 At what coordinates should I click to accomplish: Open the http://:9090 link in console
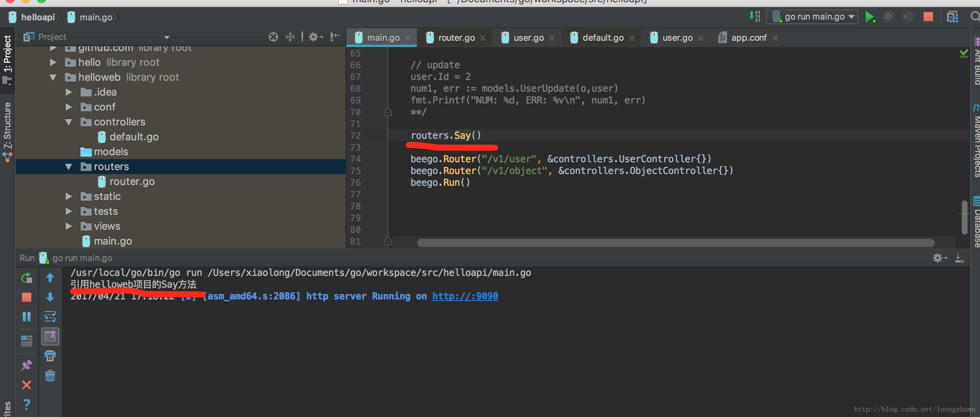(465, 296)
